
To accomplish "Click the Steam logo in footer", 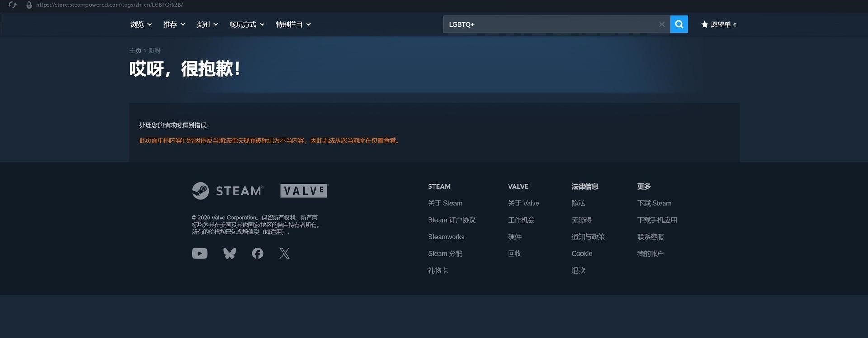I will [x=228, y=191].
